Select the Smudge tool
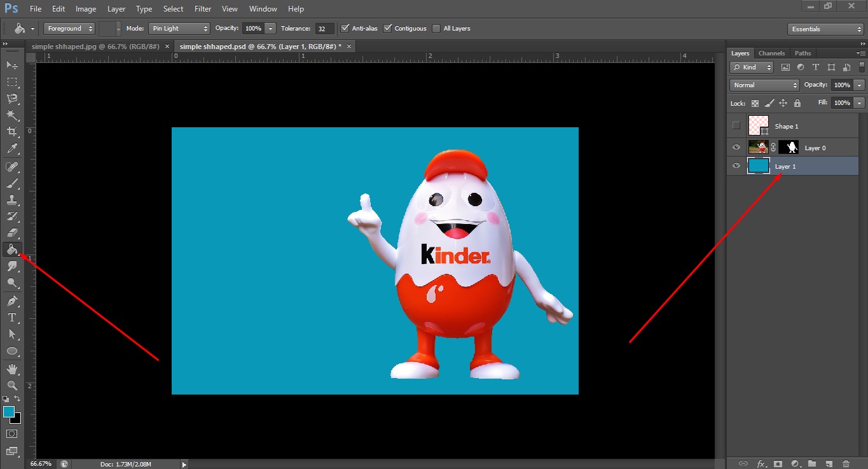Screen dimensions: 868x469 pyautogui.click(x=12, y=267)
